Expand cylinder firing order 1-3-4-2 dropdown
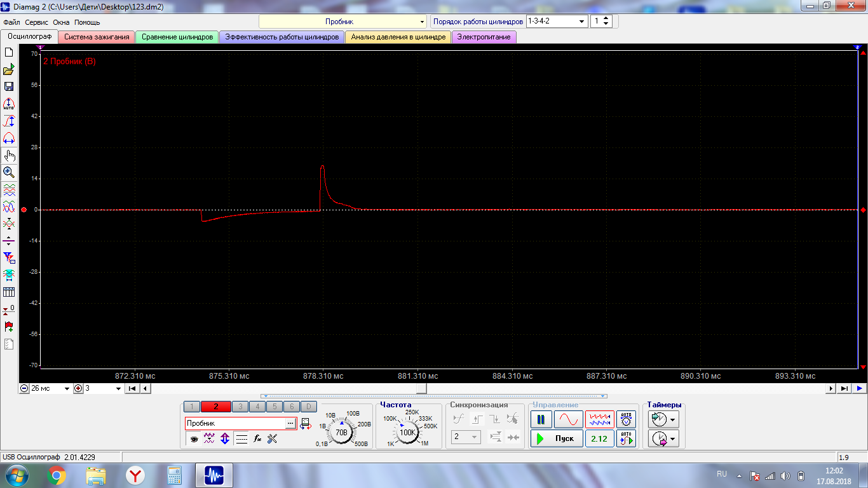The height and width of the screenshot is (488, 868). pyautogui.click(x=557, y=21)
